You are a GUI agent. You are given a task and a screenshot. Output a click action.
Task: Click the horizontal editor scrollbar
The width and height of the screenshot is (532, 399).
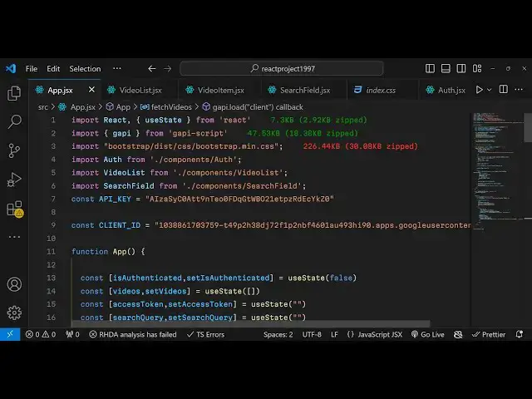[250, 323]
